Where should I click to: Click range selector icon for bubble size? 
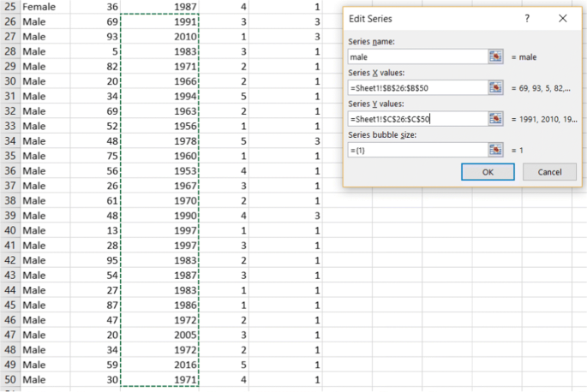(494, 150)
